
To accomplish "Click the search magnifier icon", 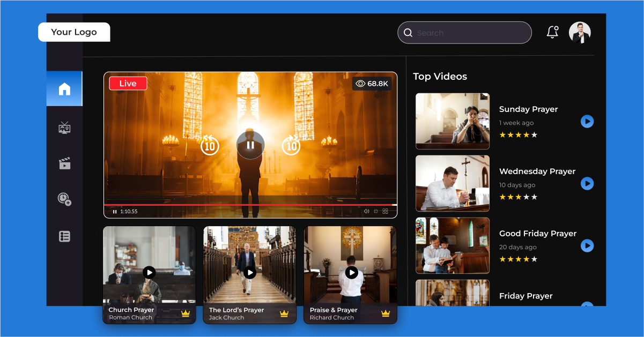I will pyautogui.click(x=408, y=33).
